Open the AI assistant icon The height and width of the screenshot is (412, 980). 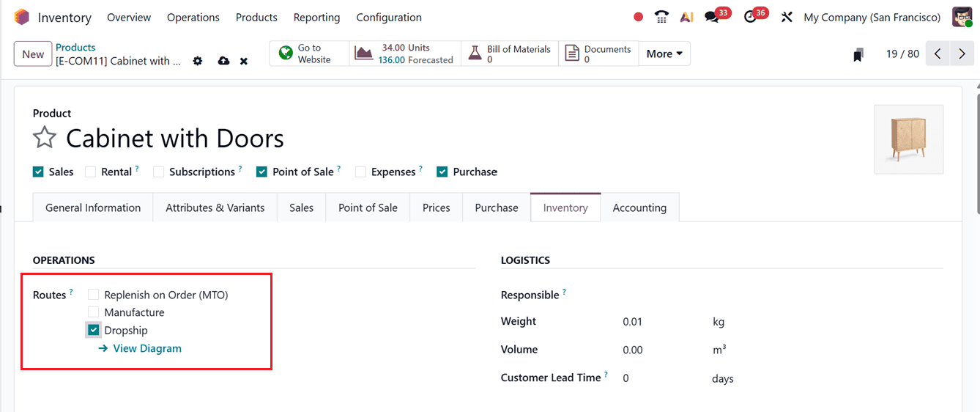click(686, 17)
